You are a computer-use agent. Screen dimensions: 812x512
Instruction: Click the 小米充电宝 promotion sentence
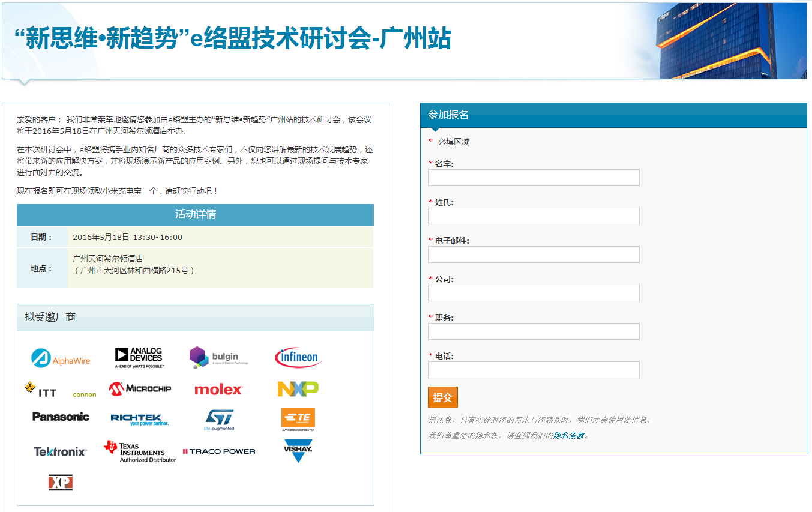pyautogui.click(x=118, y=191)
